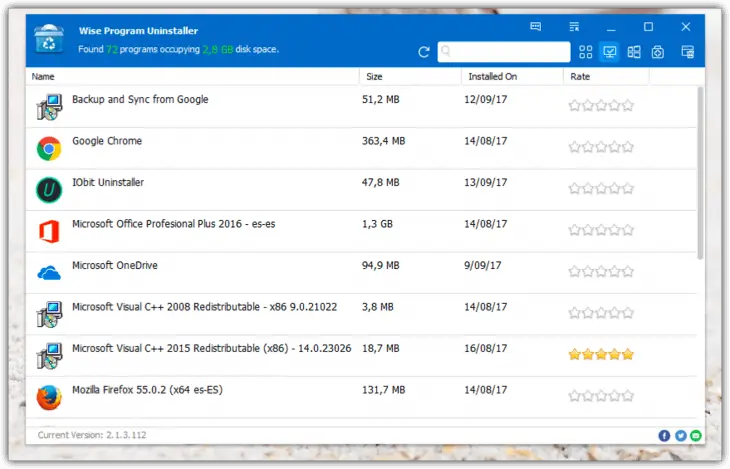Click the Wise Program Uninstaller logo

coord(49,39)
